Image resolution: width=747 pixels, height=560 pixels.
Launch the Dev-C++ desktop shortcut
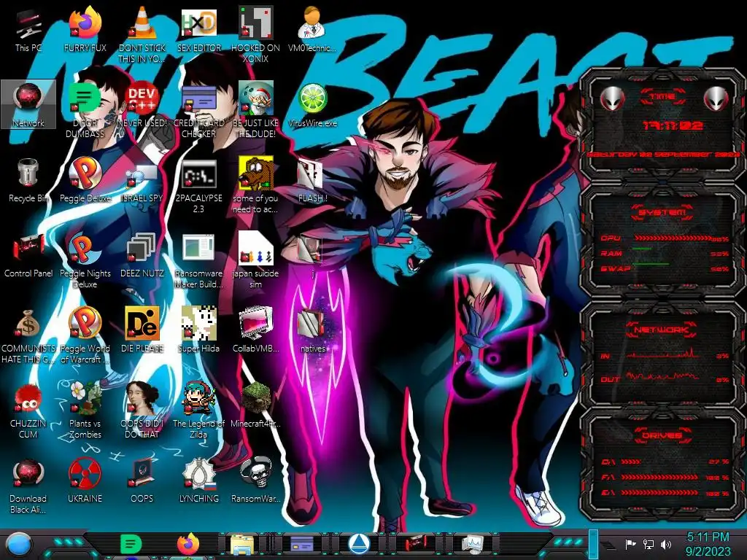pyautogui.click(x=142, y=104)
